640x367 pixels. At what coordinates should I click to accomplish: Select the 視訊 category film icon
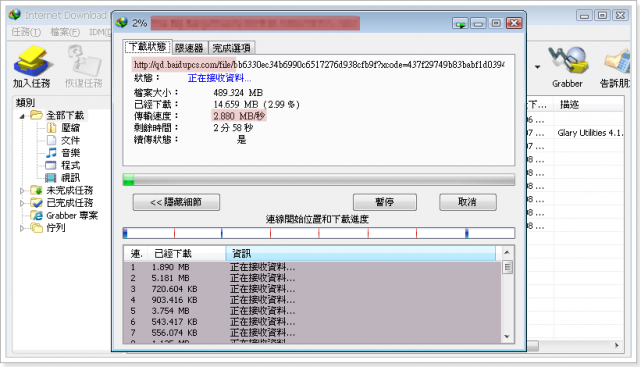click(x=51, y=178)
